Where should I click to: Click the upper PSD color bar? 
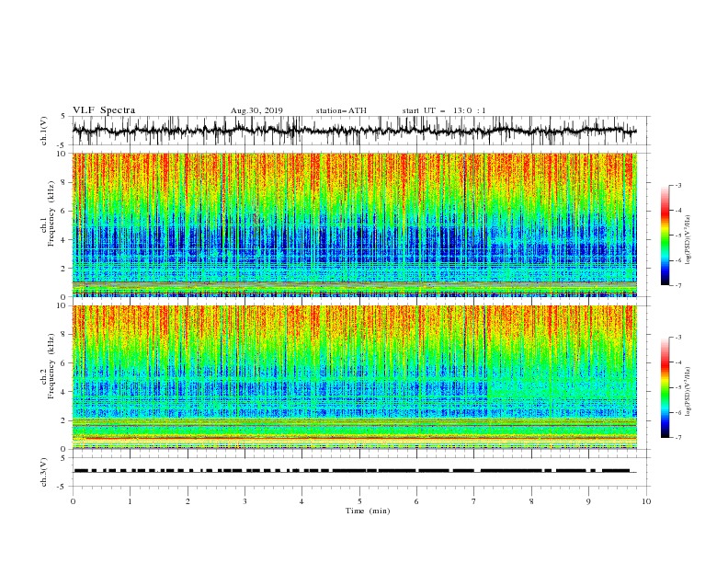tap(665, 236)
